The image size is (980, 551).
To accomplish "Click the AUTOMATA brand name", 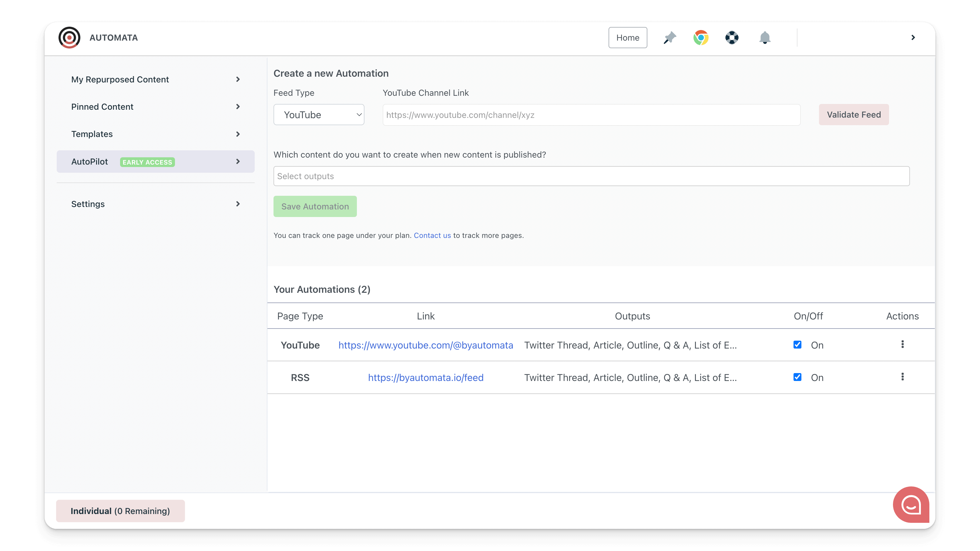I will pos(114,38).
